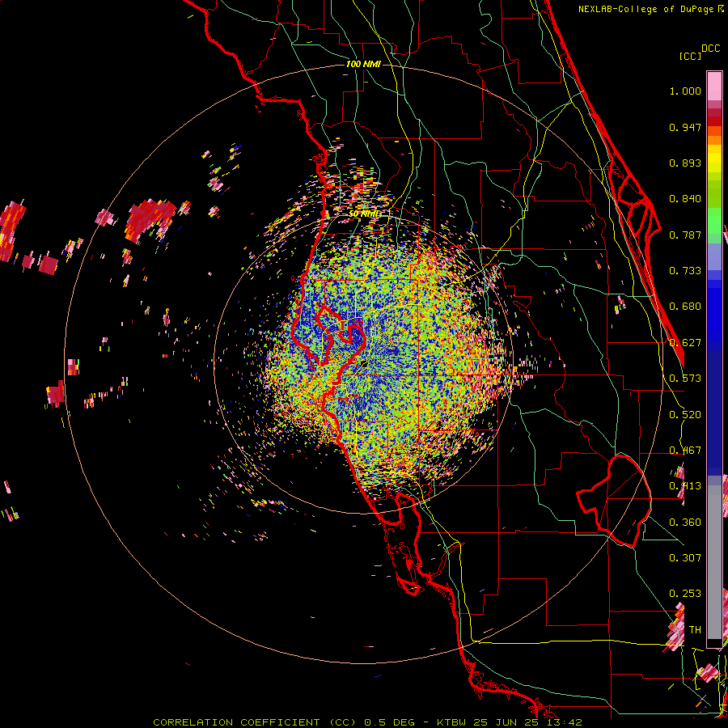Pick the red swatch near 0.947

click(x=714, y=121)
